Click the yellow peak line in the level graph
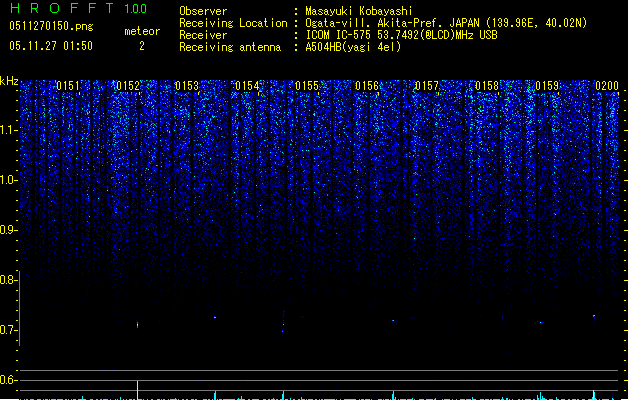The image size is (629, 400). tap(138, 390)
